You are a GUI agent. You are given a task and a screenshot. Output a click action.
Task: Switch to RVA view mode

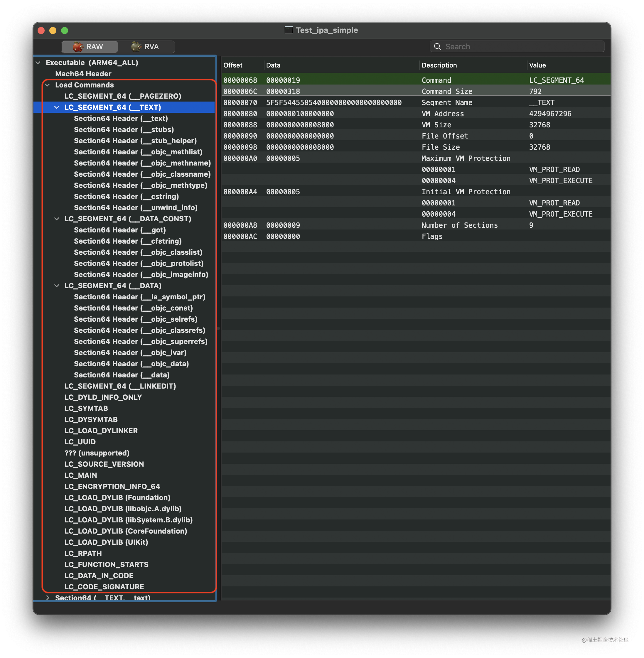tap(146, 47)
